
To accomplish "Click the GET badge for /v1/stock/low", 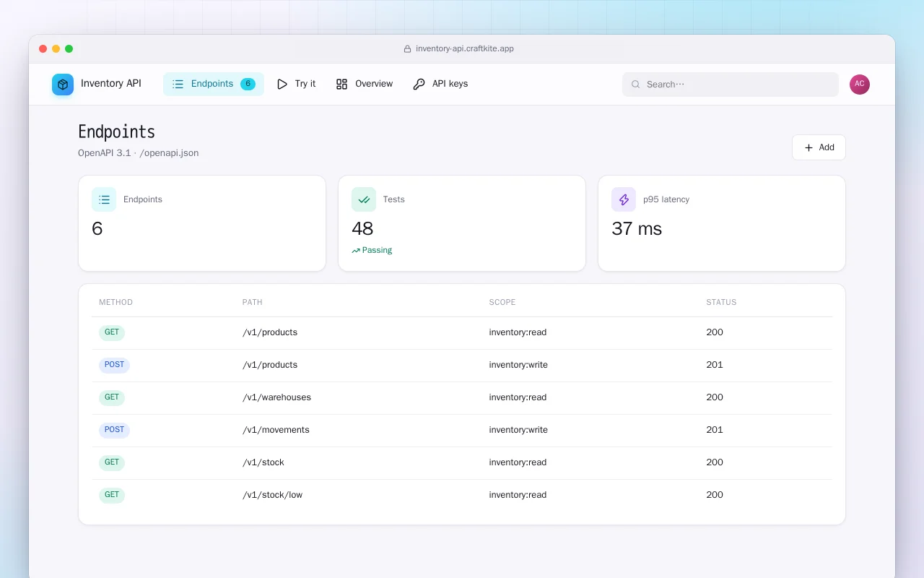I will tap(112, 495).
